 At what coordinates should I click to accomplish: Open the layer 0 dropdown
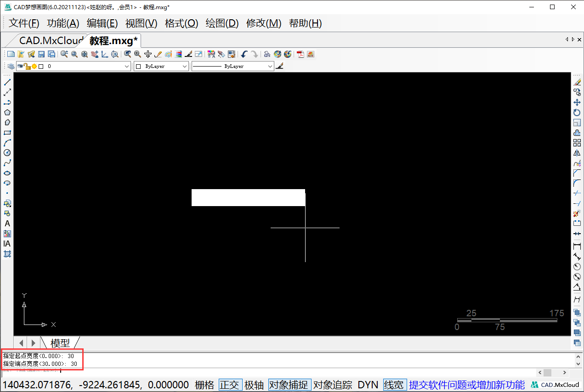pos(127,66)
